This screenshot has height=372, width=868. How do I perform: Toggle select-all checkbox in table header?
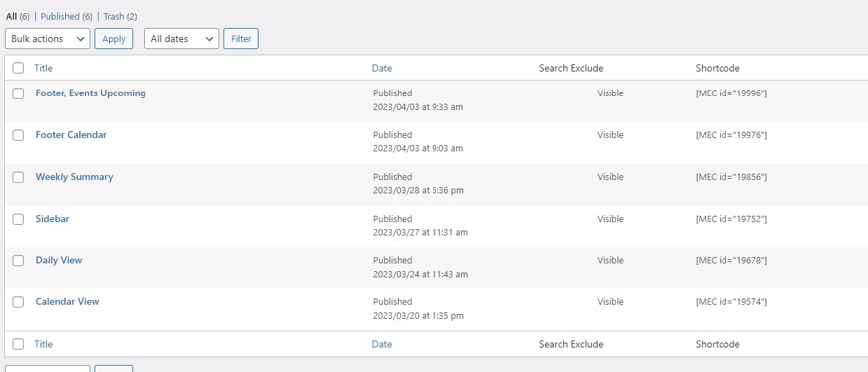pos(18,68)
